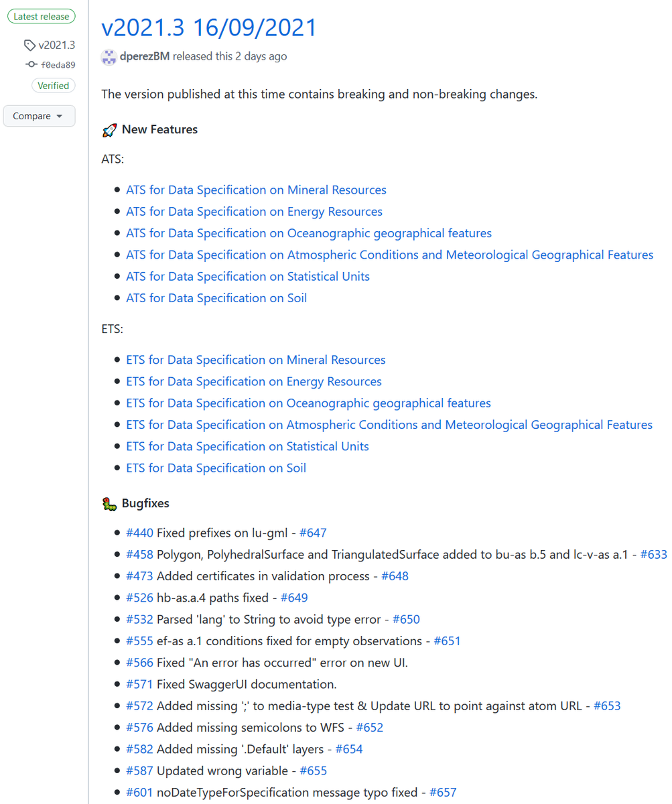Open pull request #651 link
Image resolution: width=672 pixels, height=804 pixels.
click(x=447, y=641)
